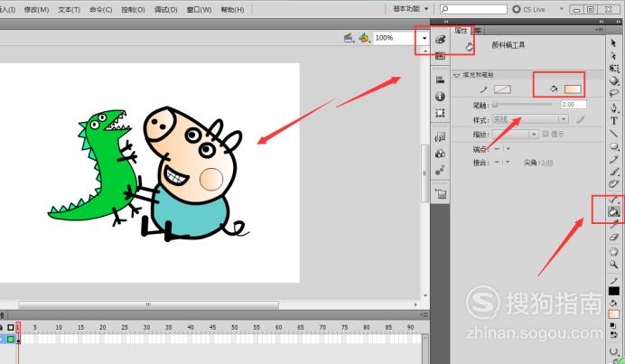The image size is (625, 364).
Task: Open the Timeline panel options menu
Action: [424, 315]
